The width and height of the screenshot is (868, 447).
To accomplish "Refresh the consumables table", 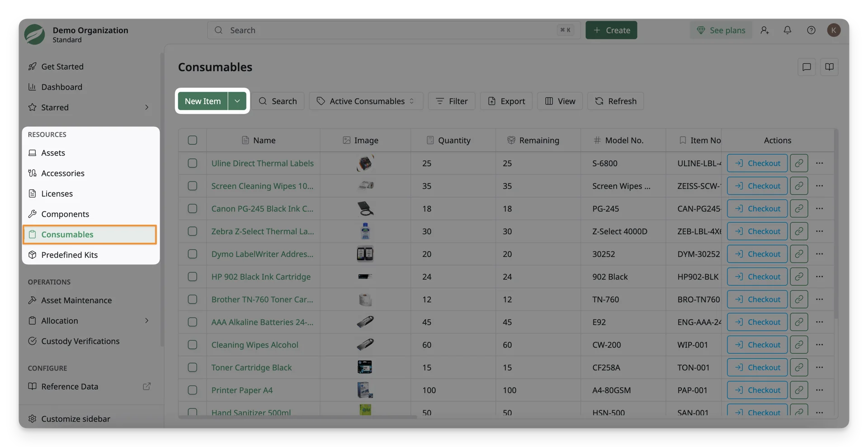I will coord(615,101).
